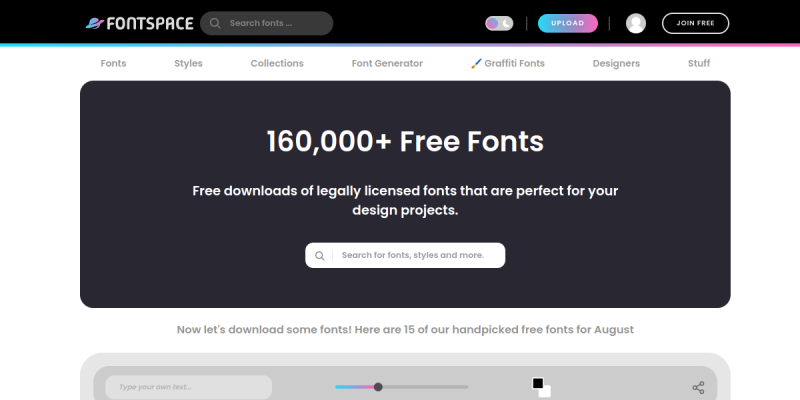Click the font size slider handle

378,387
